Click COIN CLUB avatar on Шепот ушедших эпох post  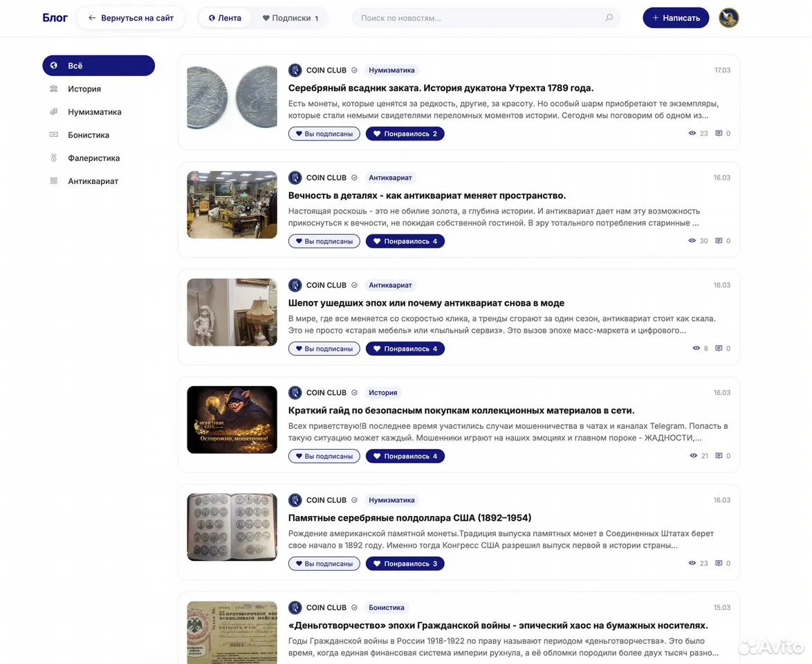295,285
